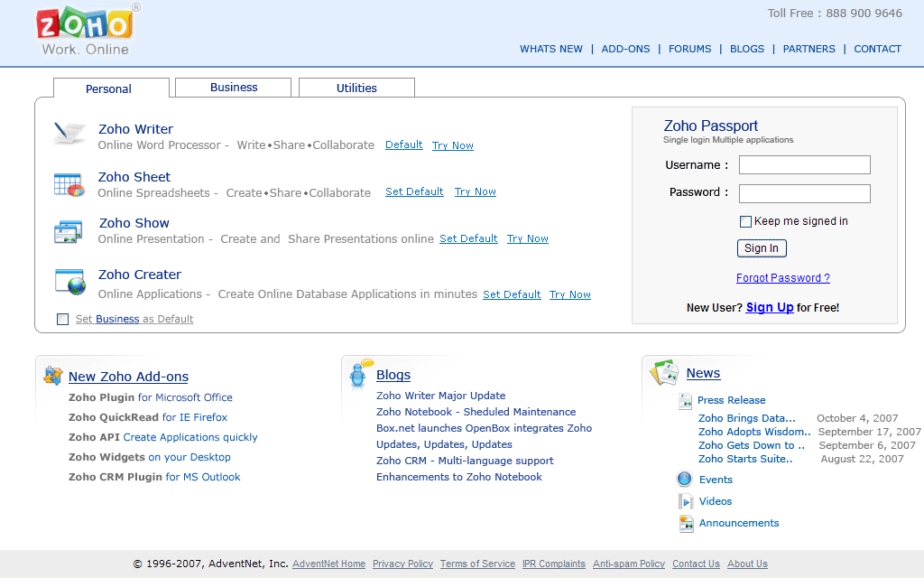Viewport: 924px width, 578px height.
Task: Check Set Business as Default box
Action: click(x=62, y=319)
